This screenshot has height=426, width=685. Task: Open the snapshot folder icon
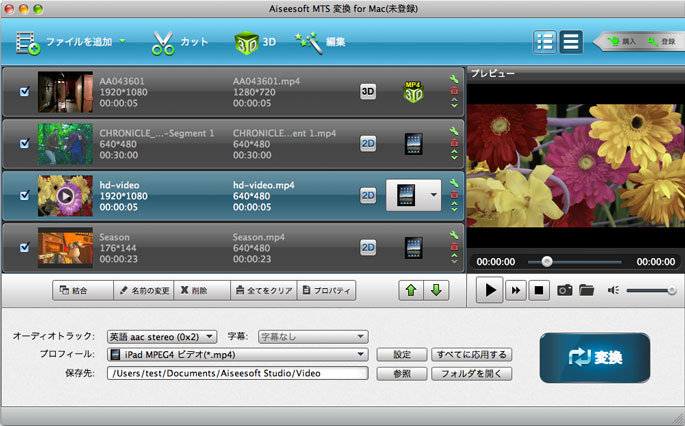(586, 290)
